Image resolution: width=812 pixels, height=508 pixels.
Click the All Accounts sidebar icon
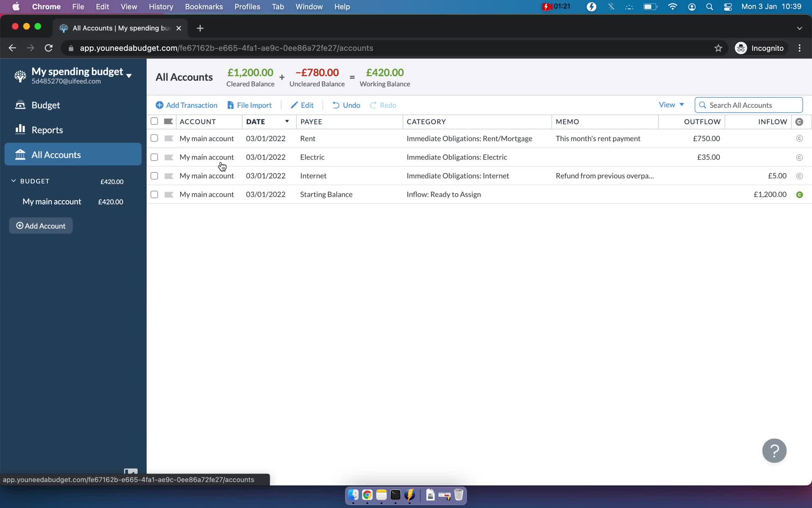click(20, 154)
